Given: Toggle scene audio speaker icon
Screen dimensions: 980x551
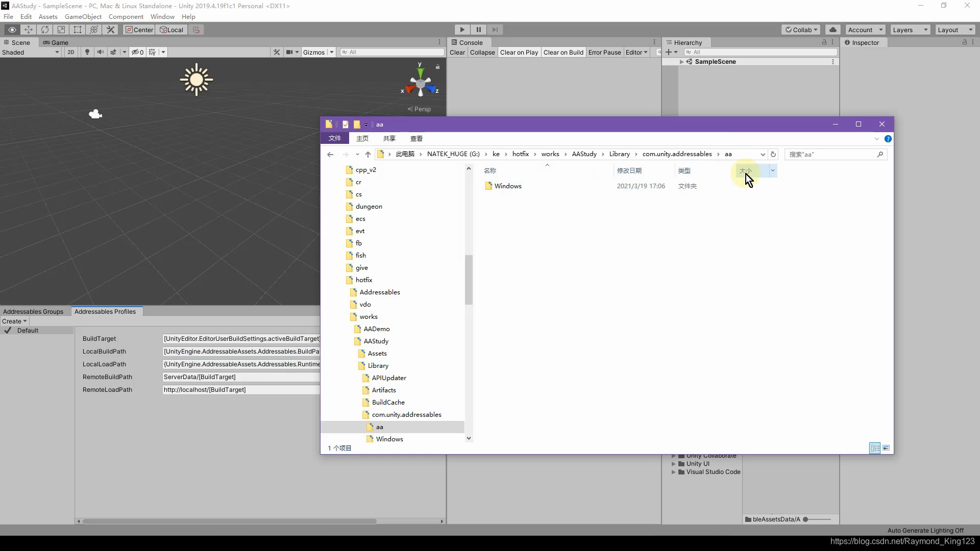Looking at the screenshot, I should (x=100, y=52).
